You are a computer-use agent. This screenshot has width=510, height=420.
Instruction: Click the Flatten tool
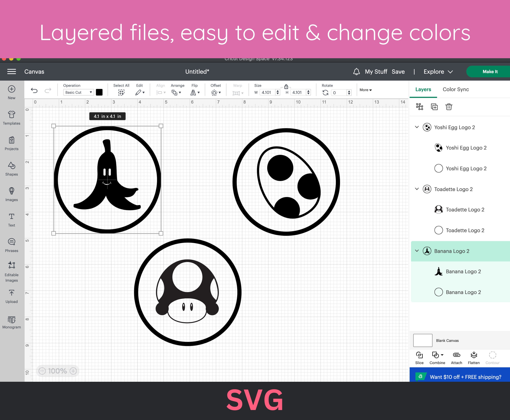point(473,358)
